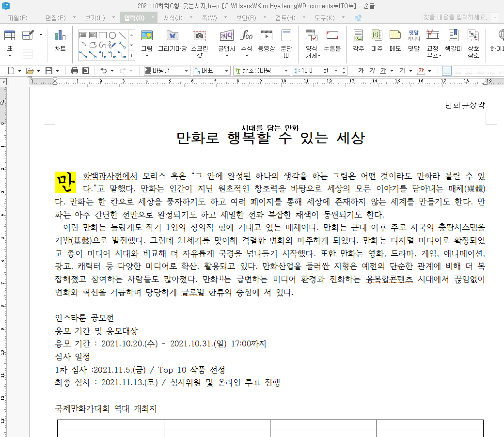Open the 표 (table) insert tool

[x=10, y=41]
